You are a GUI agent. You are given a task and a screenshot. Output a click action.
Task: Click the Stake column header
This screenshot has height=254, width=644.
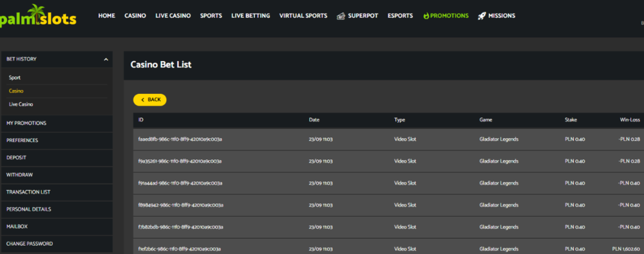[x=571, y=120]
